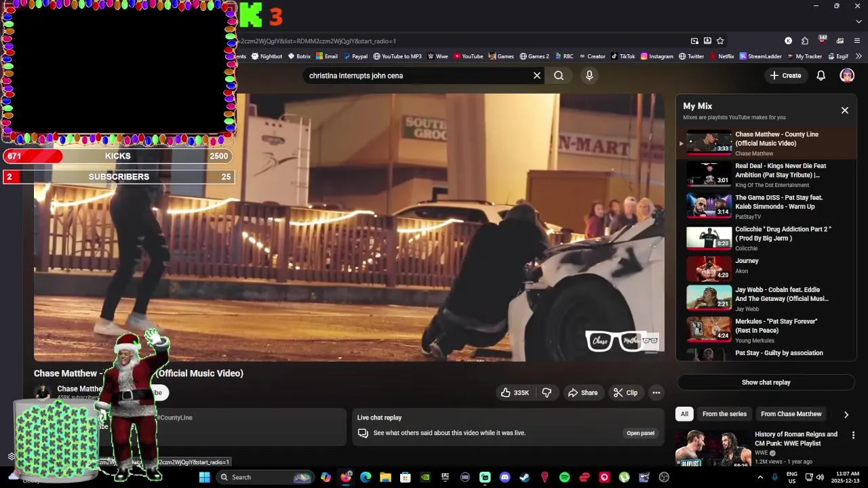Image resolution: width=868 pixels, height=488 pixels.
Task: Open the browser extensions puzzle icon
Action: tap(804, 41)
